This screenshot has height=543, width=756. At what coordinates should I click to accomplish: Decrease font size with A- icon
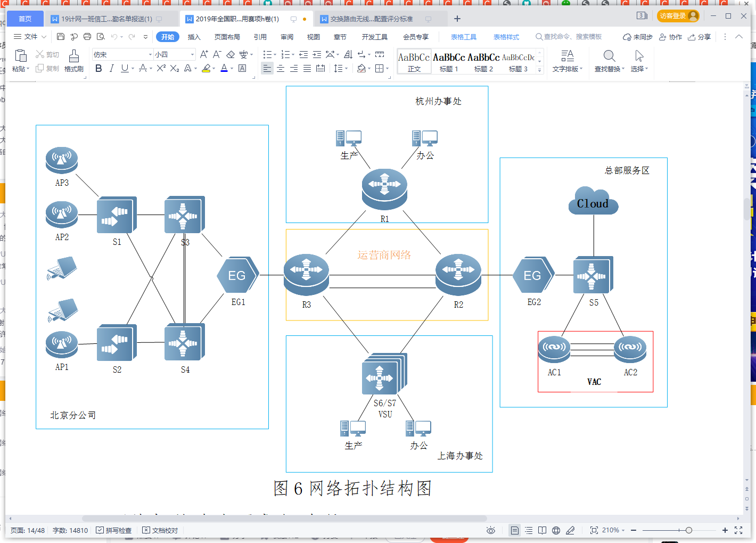click(217, 54)
